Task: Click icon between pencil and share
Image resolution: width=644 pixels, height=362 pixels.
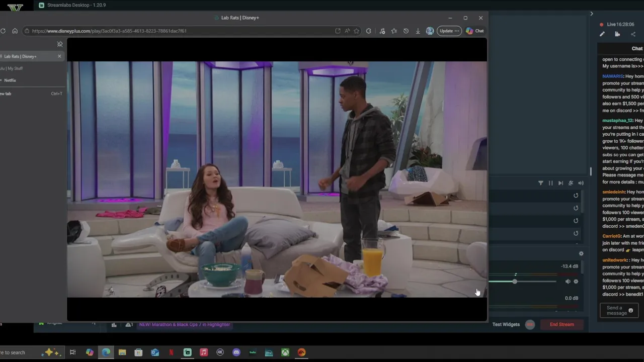Action: click(x=617, y=34)
